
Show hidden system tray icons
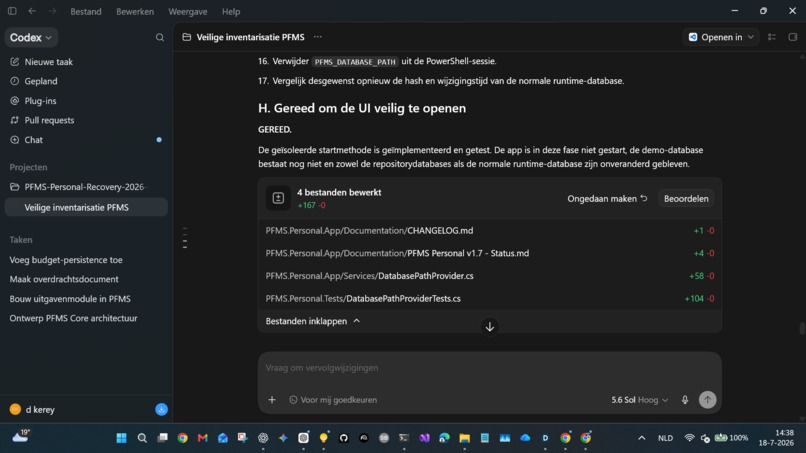click(642, 438)
